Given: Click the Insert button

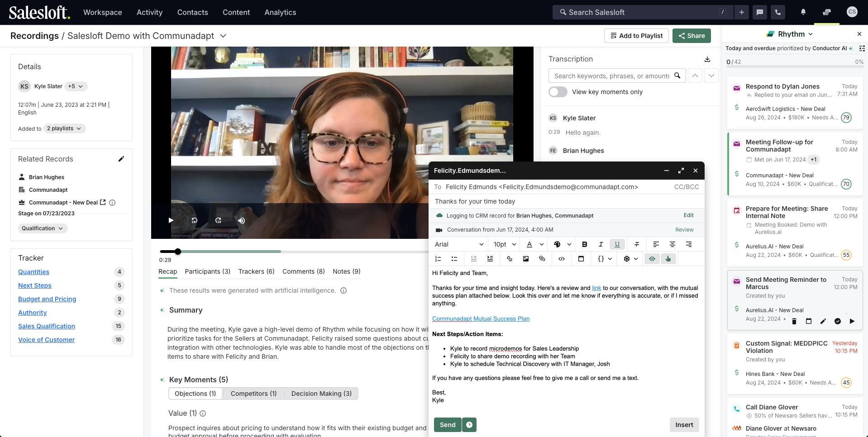Looking at the screenshot, I should tap(684, 425).
